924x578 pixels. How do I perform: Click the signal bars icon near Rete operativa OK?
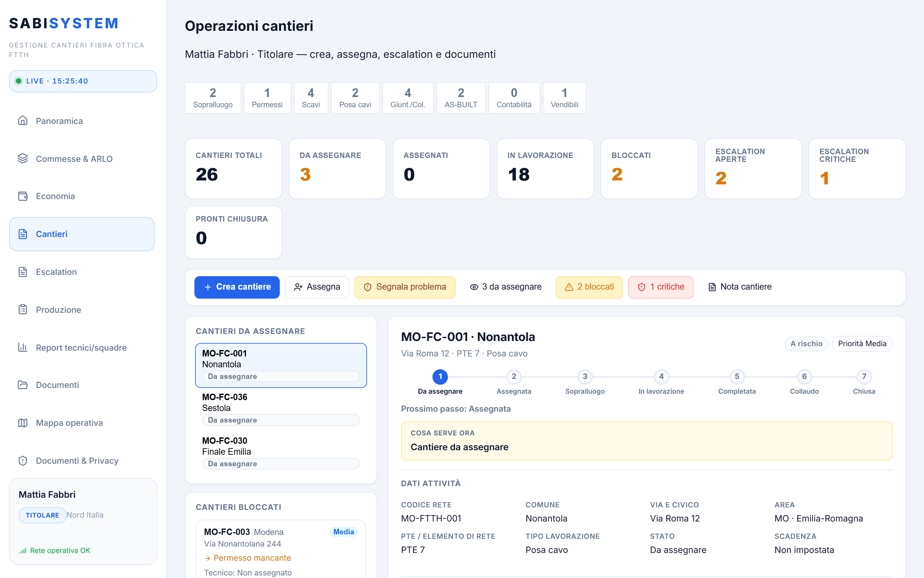[x=23, y=550]
